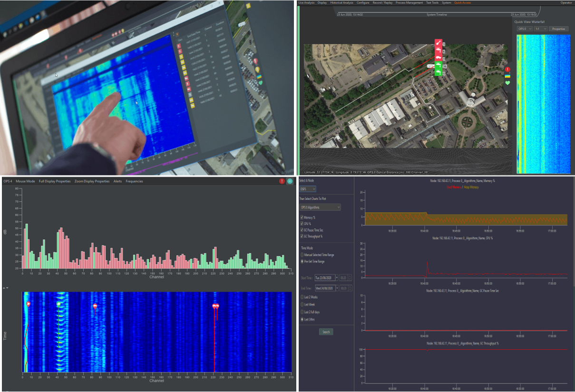
Task: Open the OPS 0 dropdown in Quick View Waterfall
Action: click(524, 29)
